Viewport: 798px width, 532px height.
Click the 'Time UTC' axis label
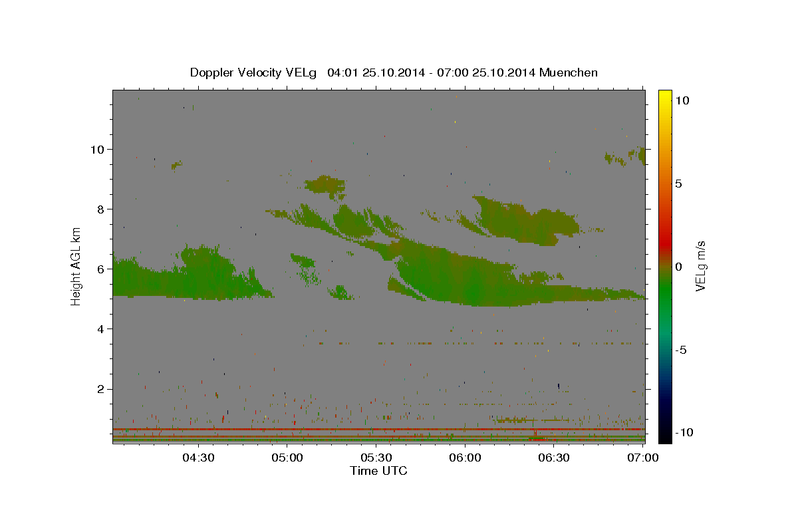(x=378, y=471)
